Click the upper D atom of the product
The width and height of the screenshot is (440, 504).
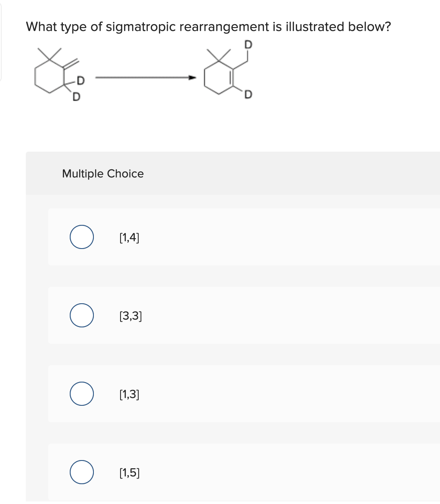pos(248,44)
